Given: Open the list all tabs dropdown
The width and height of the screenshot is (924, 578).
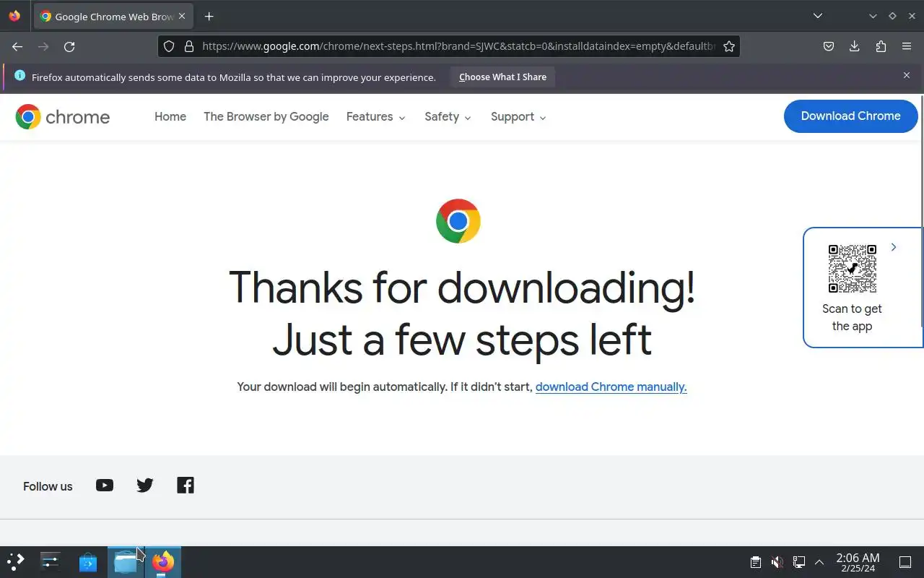Looking at the screenshot, I should (818, 16).
